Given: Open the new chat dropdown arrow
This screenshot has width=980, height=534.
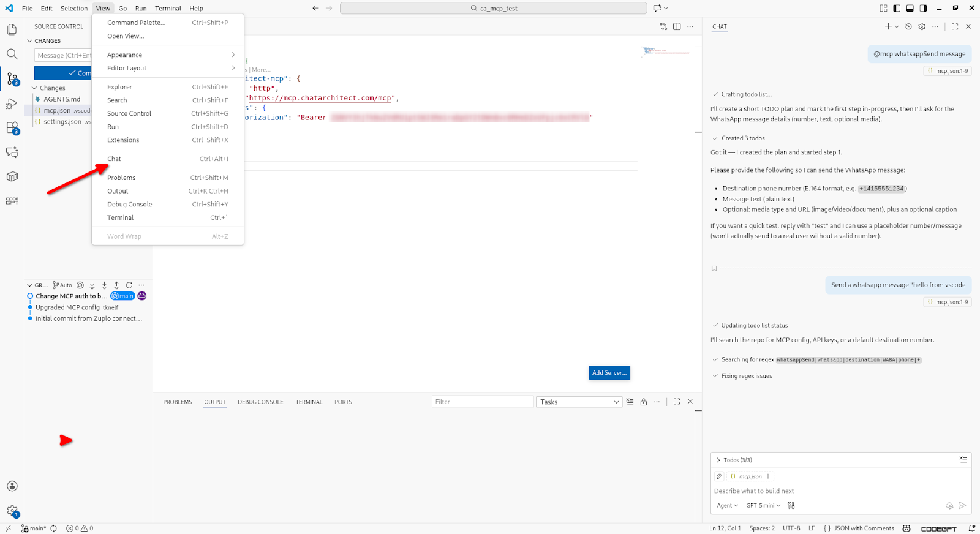Looking at the screenshot, I should (x=897, y=26).
